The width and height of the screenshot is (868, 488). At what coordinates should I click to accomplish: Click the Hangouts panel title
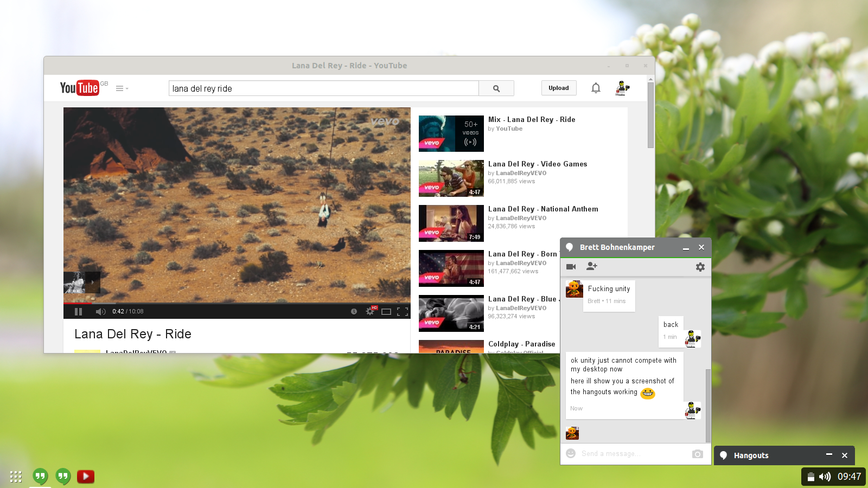click(751, 455)
